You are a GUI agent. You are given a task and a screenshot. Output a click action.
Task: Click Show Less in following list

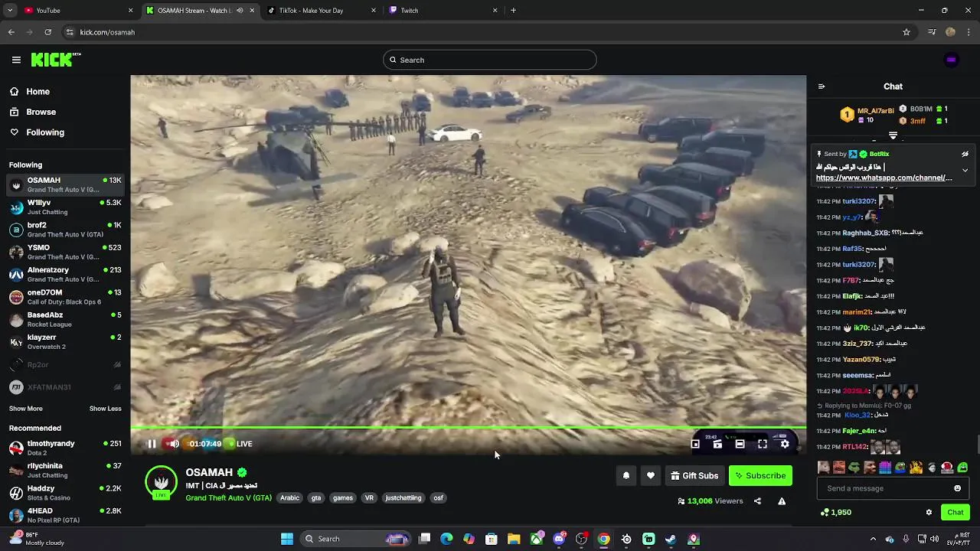[x=106, y=409]
